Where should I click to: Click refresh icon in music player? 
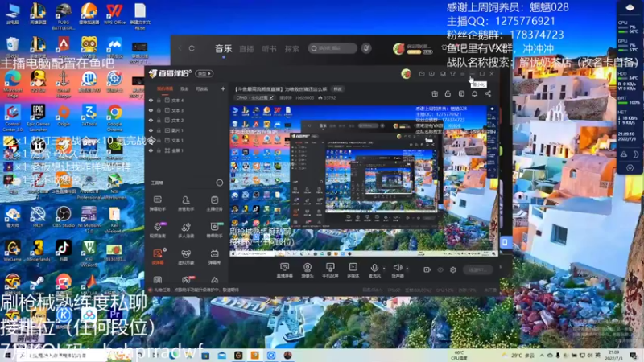coord(192,48)
